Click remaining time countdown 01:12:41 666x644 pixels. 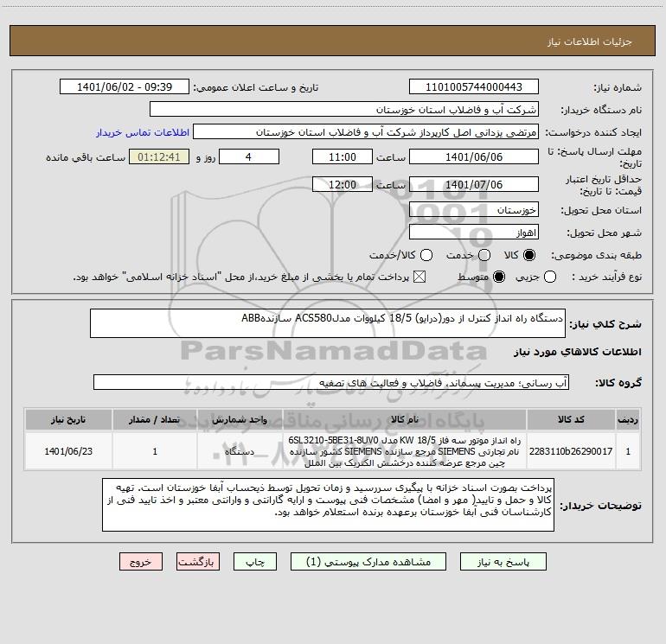click(159, 156)
